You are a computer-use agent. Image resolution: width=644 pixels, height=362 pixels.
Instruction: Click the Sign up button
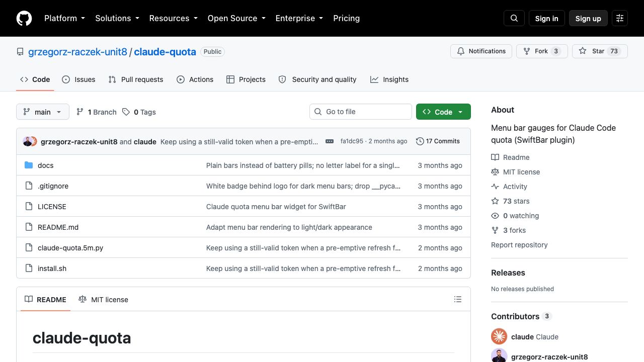pos(588,18)
